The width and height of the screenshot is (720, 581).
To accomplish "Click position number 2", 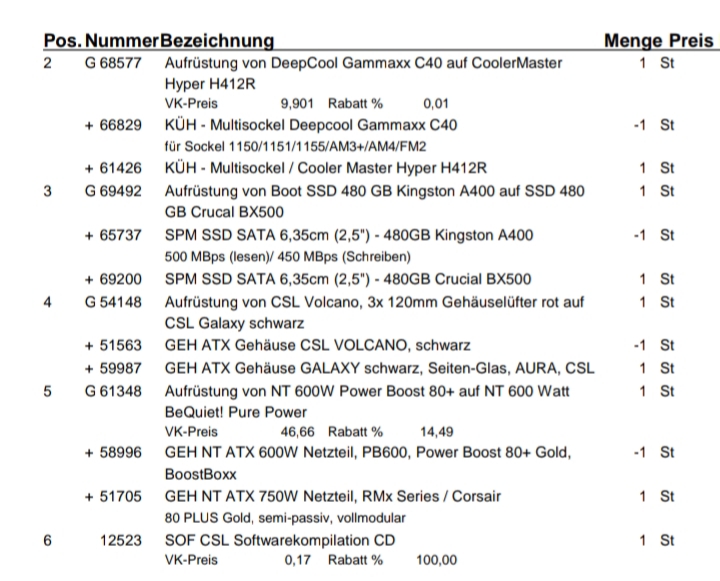I will pyautogui.click(x=47, y=63).
